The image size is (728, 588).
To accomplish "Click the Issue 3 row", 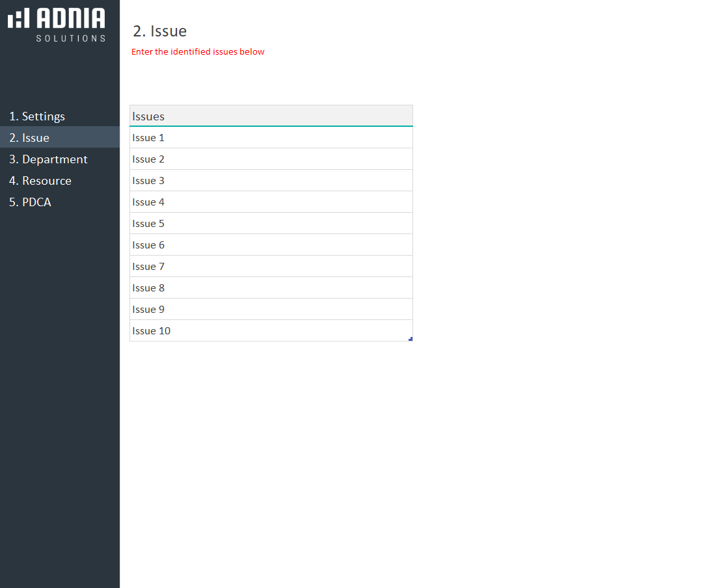I will point(271,181).
